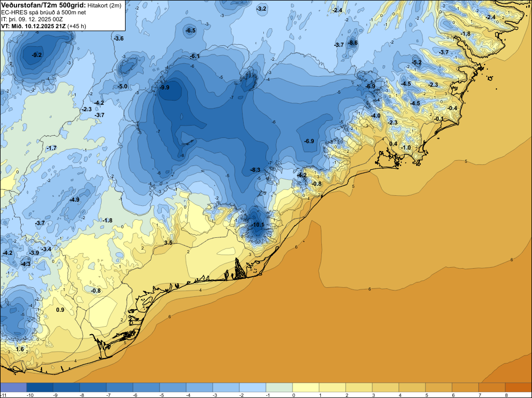Image resolution: width=532 pixels, height=398 pixels.
Task: Select the 0.4 temperature value
Action: pos(393,144)
